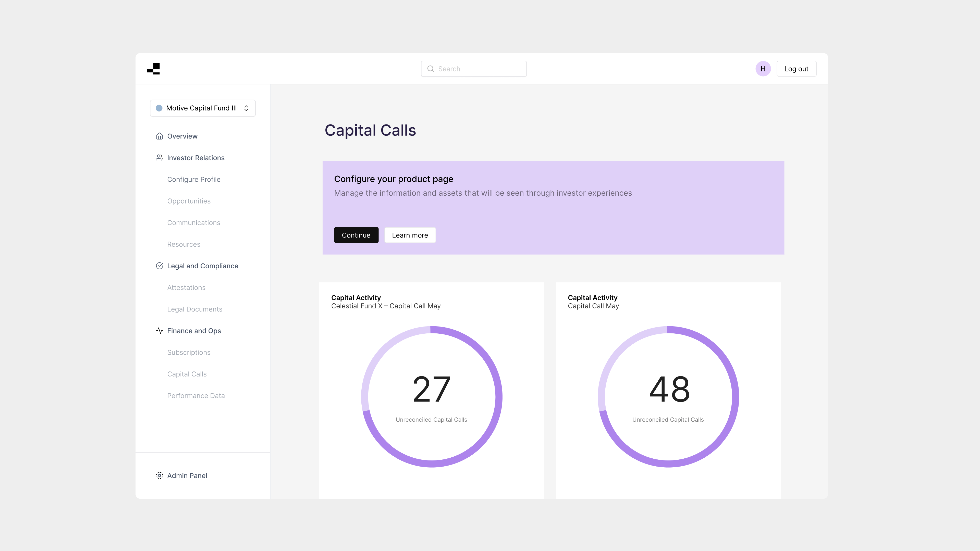The width and height of the screenshot is (980, 551).
Task: Click the Investor Relations people icon
Action: (x=160, y=158)
